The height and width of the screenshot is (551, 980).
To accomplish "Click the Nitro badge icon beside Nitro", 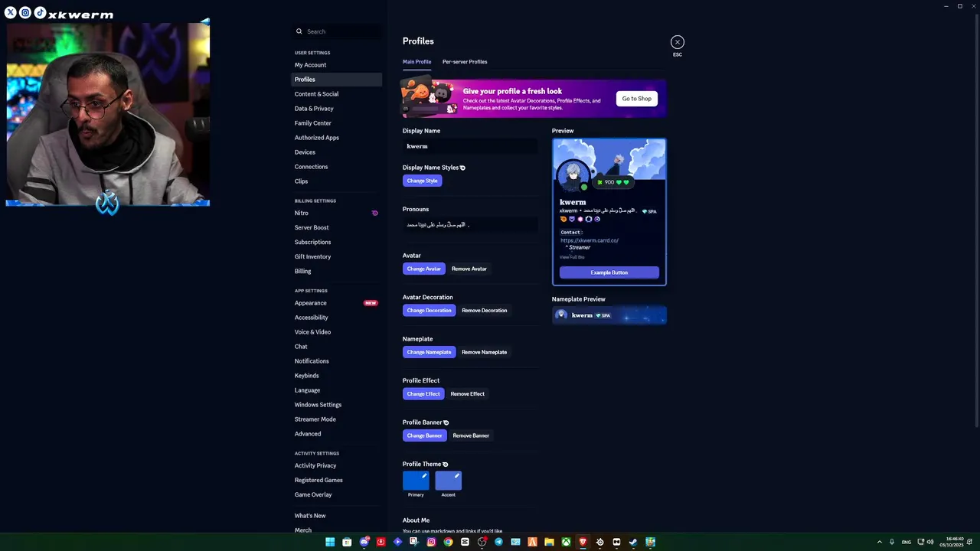I will [375, 213].
